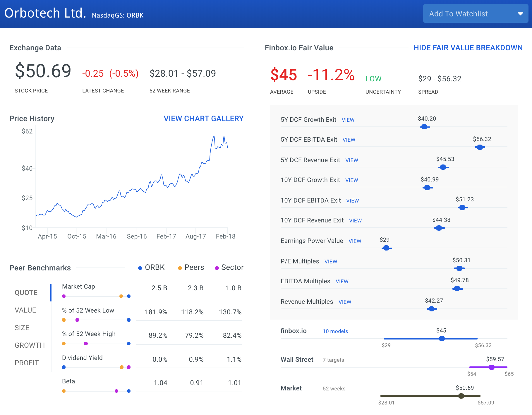
Task: Click the 1.04 Beta value for ORBK
Action: tap(160, 383)
